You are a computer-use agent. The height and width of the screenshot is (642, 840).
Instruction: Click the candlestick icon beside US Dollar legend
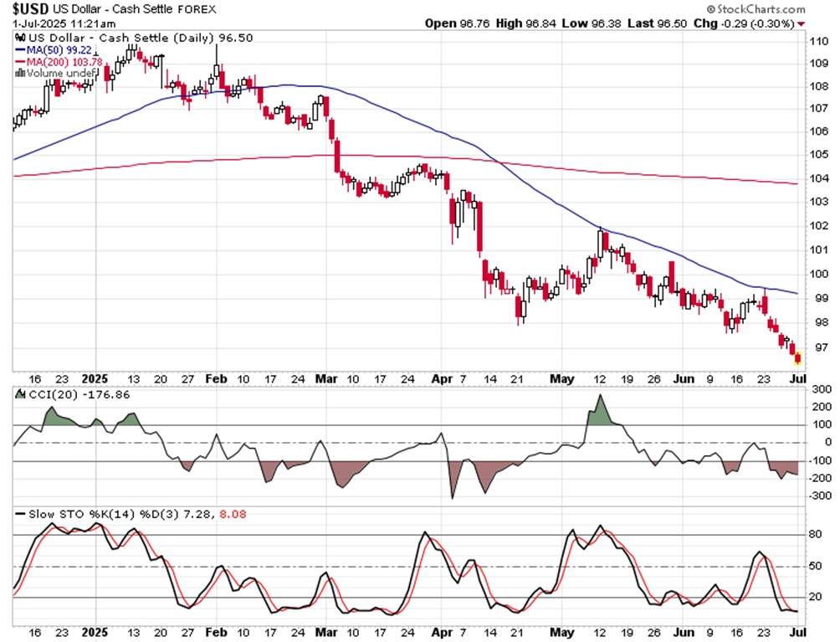click(20, 39)
